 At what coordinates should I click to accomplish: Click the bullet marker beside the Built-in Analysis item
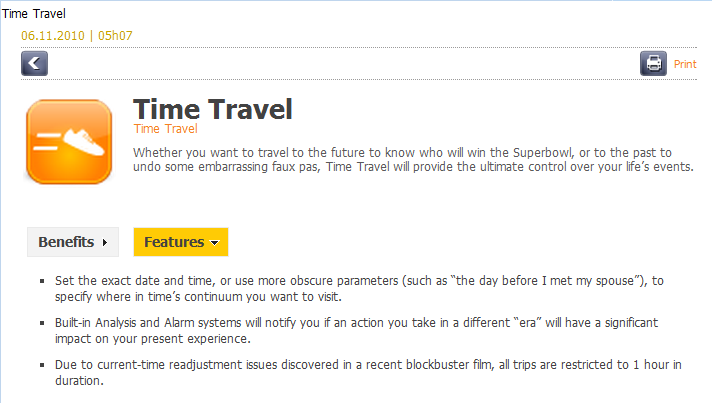pos(42,323)
